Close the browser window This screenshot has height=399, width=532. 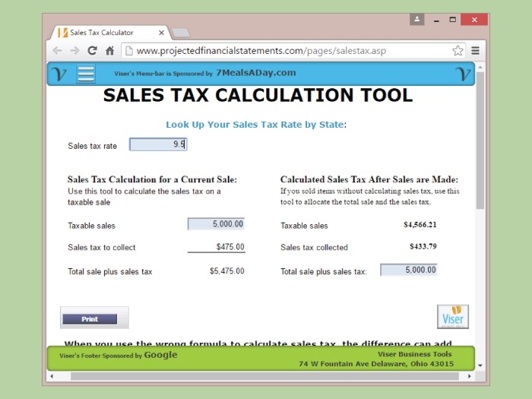(x=474, y=20)
